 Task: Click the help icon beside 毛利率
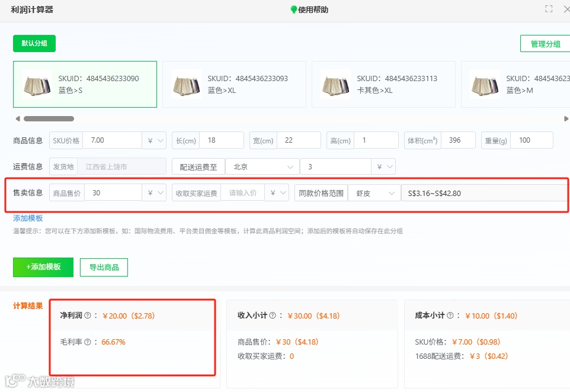point(88,342)
